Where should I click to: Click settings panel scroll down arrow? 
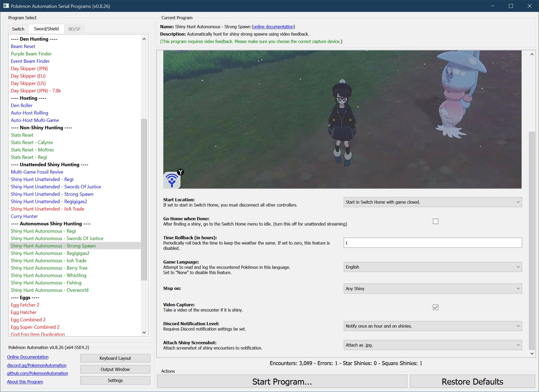tap(532, 353)
